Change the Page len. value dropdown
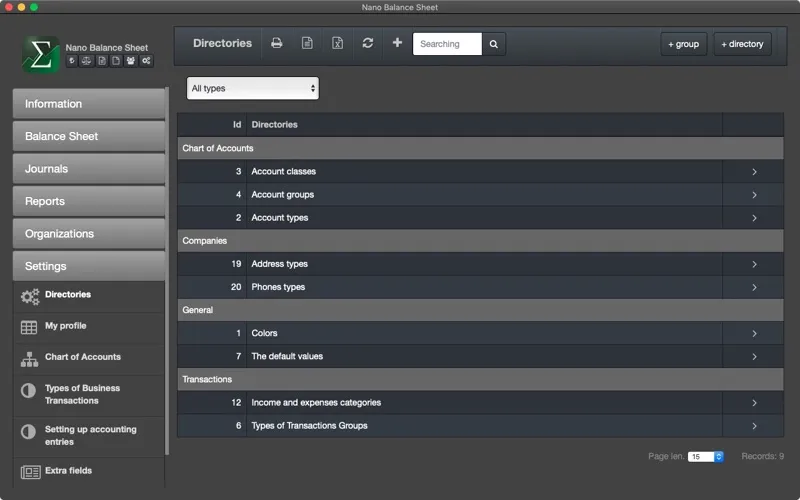Viewport: 800px width, 500px height. click(x=706, y=457)
